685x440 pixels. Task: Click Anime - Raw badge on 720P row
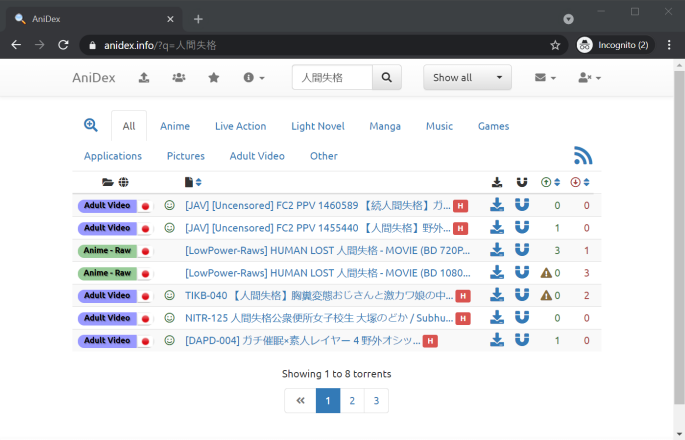pyautogui.click(x=107, y=250)
